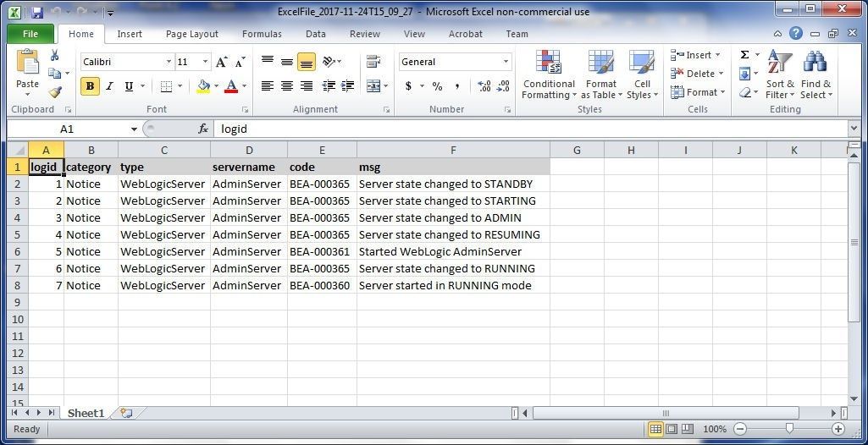Image resolution: width=868 pixels, height=445 pixels.
Task: Click Increase Font Size icon
Action: click(x=221, y=62)
